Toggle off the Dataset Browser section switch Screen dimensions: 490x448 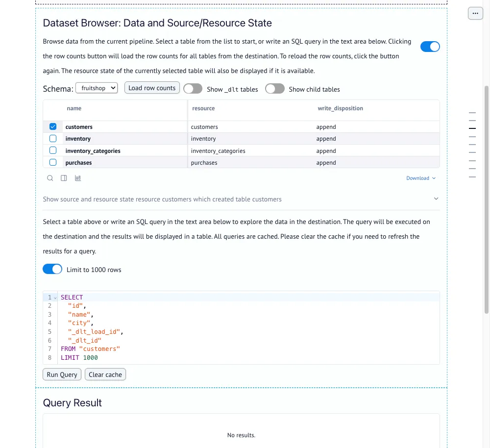click(x=430, y=47)
